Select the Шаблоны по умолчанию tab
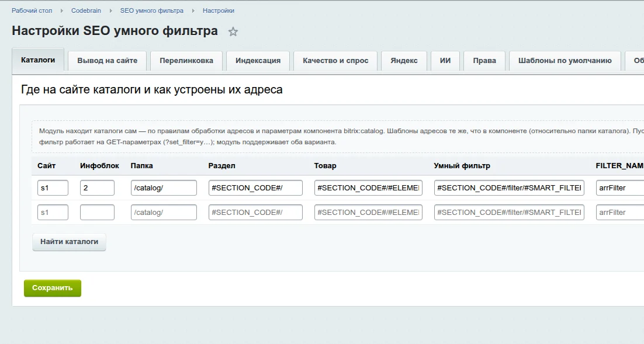 coord(565,61)
